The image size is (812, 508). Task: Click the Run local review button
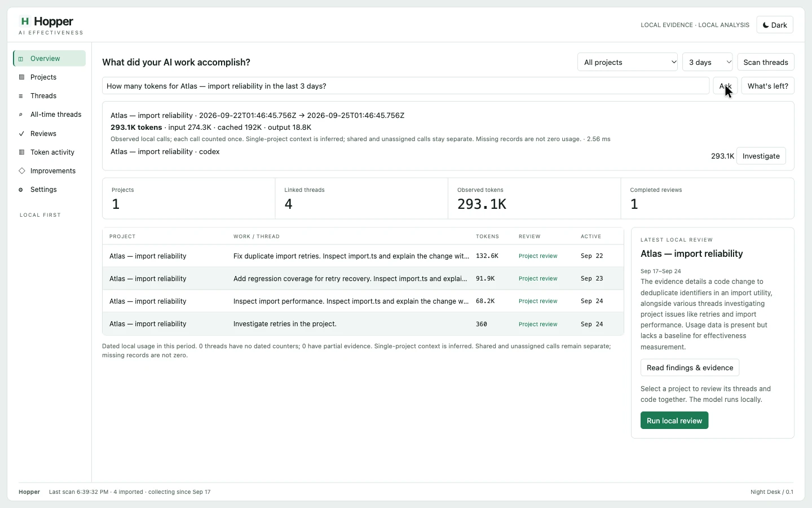pos(674,421)
